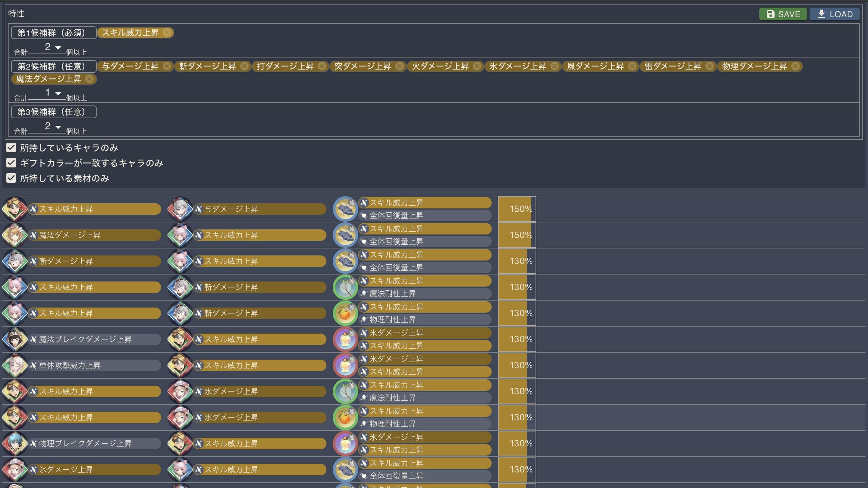The width and height of the screenshot is (868, 488).
Task: Click 魔法ダメージ上昇 row character portrait
Action: tap(15, 235)
